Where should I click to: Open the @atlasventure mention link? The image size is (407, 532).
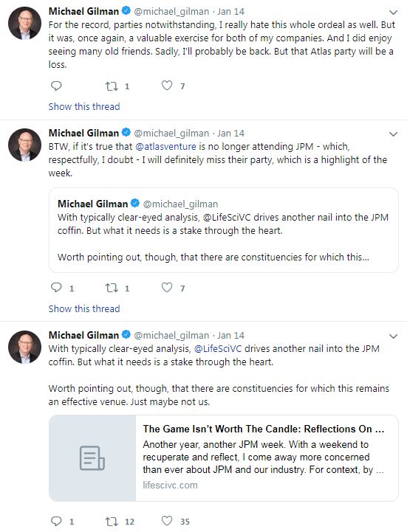click(x=165, y=147)
